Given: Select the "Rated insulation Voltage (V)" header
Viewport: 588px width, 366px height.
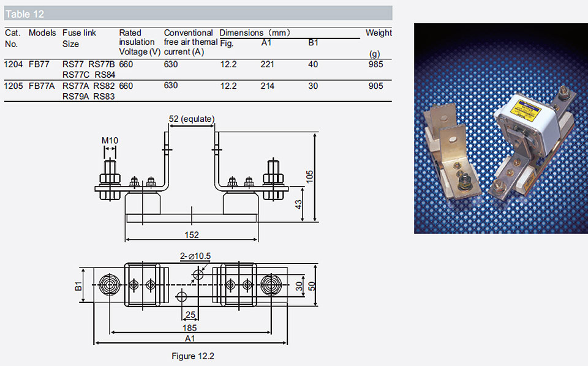Looking at the screenshot, I should coord(140,42).
